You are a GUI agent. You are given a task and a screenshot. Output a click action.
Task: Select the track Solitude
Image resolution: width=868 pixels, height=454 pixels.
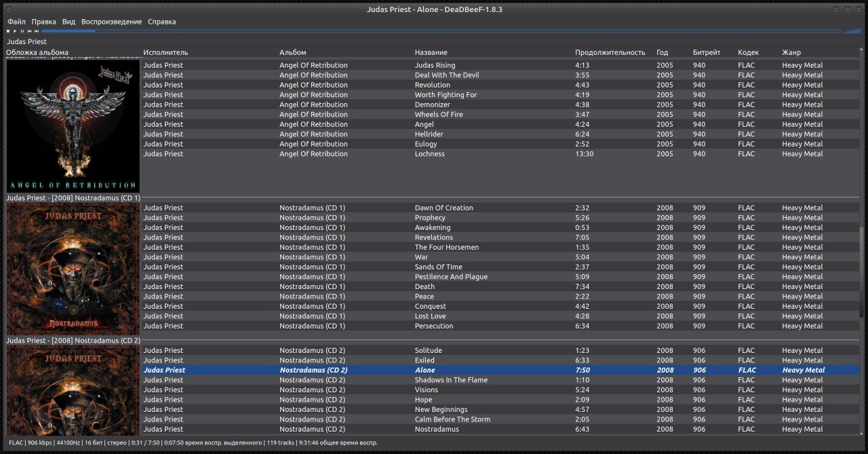pos(500,350)
